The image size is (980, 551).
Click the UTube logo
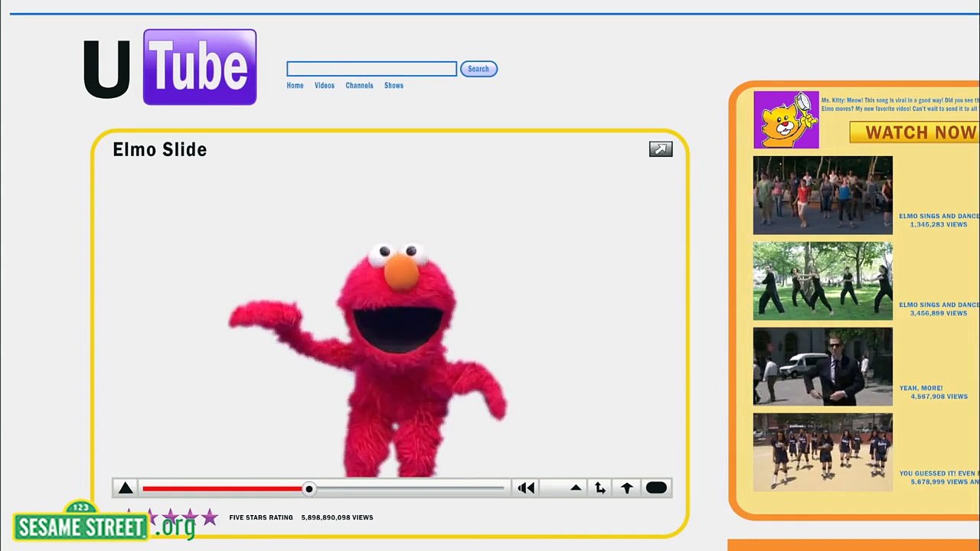pos(169,67)
